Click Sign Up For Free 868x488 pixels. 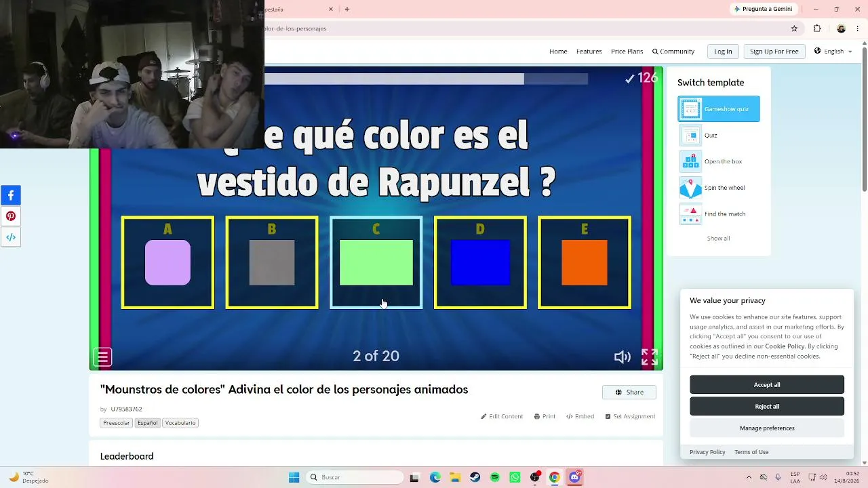(x=774, y=52)
